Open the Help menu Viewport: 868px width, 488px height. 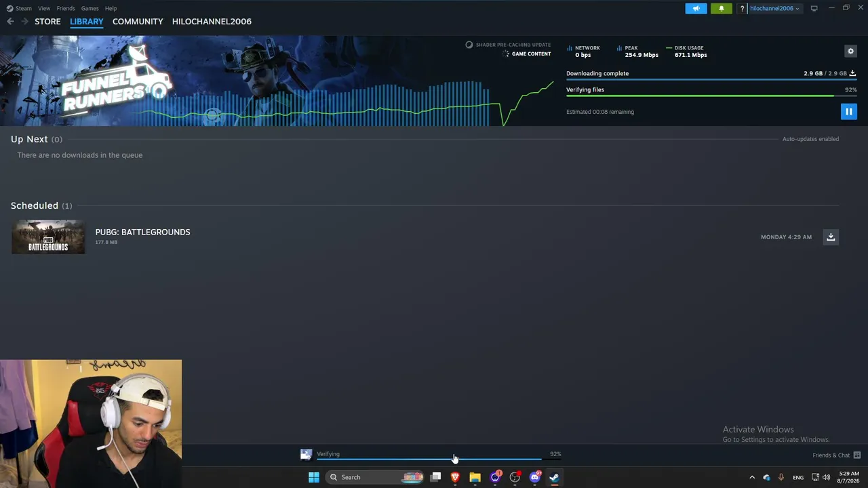[111, 8]
